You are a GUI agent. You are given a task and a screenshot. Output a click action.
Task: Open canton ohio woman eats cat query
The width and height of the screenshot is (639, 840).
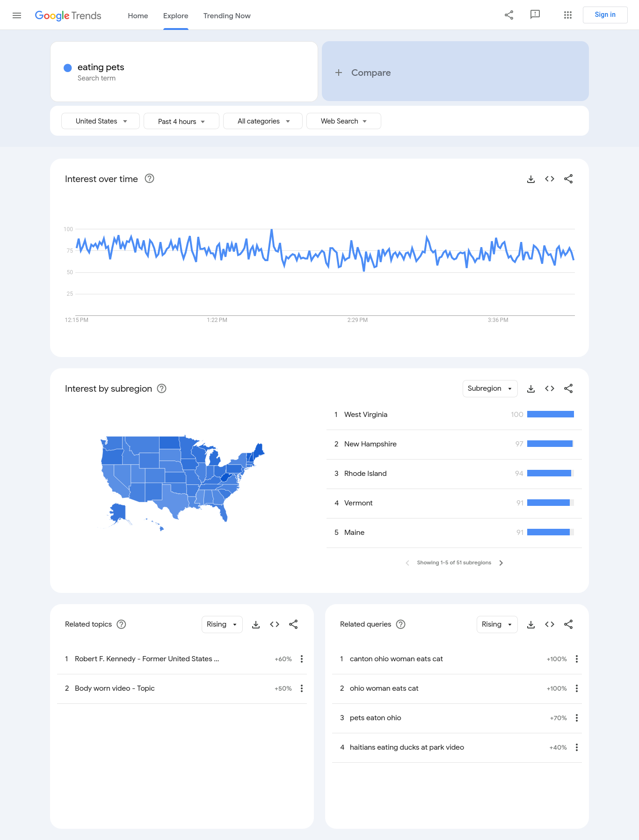click(396, 659)
